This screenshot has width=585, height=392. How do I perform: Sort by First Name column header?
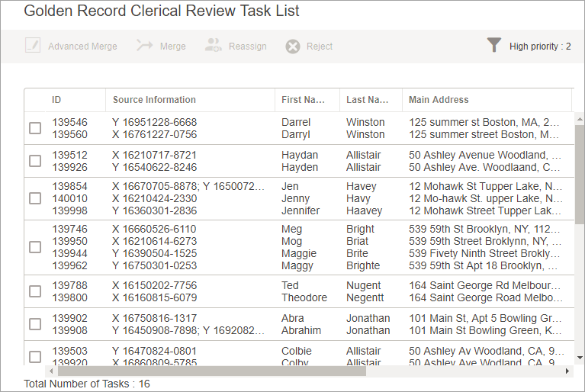pyautogui.click(x=303, y=100)
